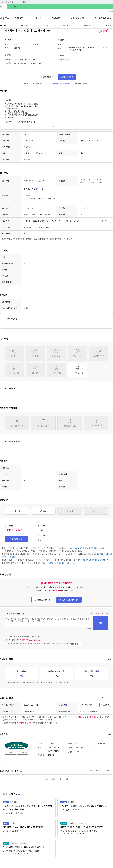113x868 pixels.
Task: Switch to the 근무조건 tab
Action: tap(24, 26)
